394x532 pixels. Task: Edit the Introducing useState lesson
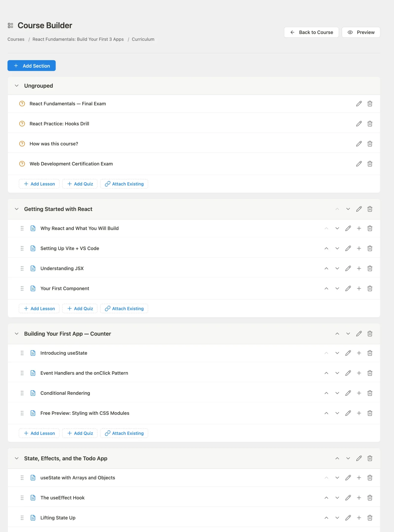(348, 353)
